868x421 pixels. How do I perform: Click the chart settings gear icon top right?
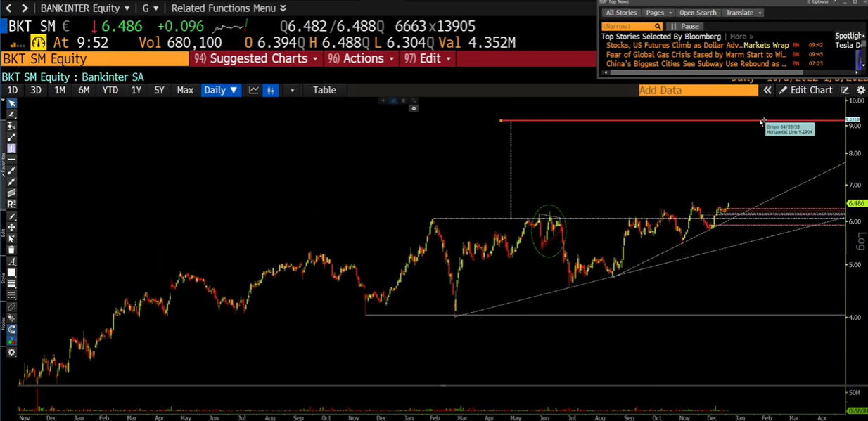(x=860, y=90)
